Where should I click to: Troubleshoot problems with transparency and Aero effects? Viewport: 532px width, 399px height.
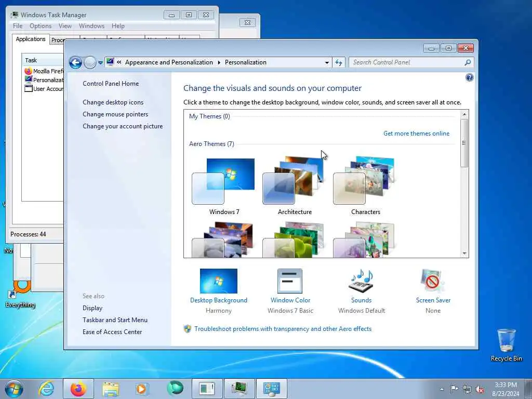pos(283,329)
